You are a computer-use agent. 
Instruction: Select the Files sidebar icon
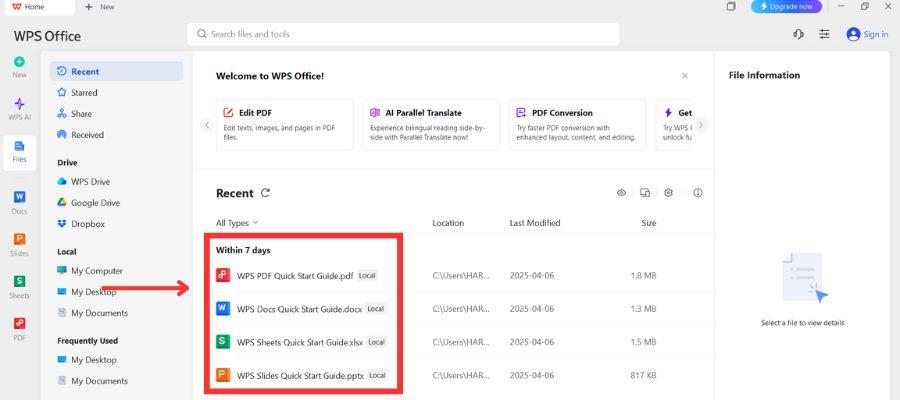[x=20, y=152]
